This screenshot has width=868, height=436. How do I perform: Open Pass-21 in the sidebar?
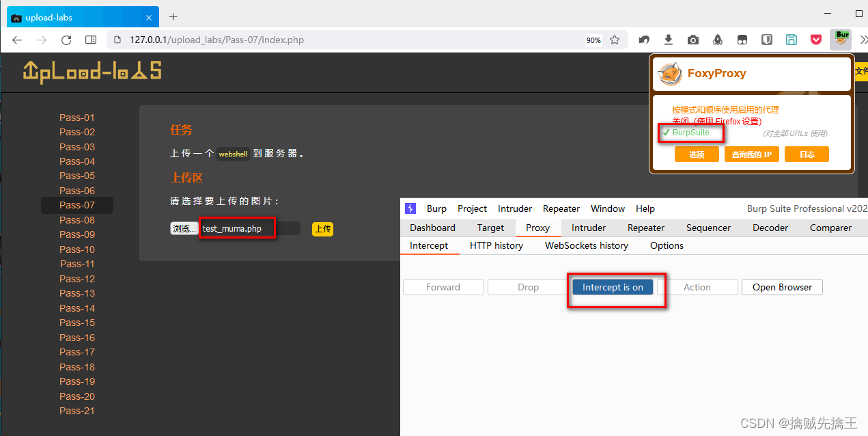pos(77,411)
